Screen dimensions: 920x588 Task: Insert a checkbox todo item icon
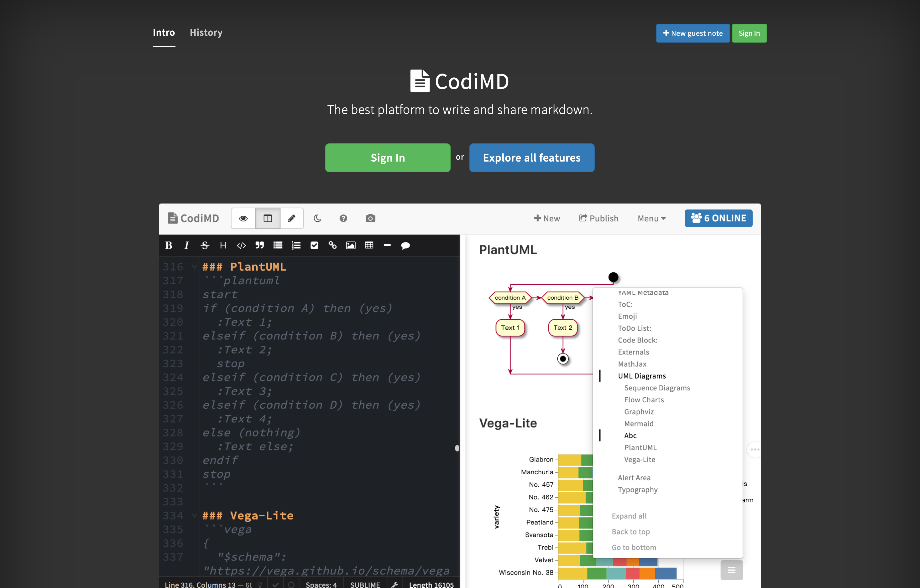tap(314, 245)
